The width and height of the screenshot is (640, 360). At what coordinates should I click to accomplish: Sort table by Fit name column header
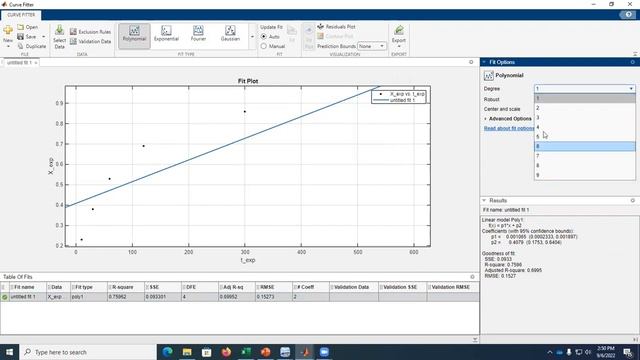click(27, 287)
